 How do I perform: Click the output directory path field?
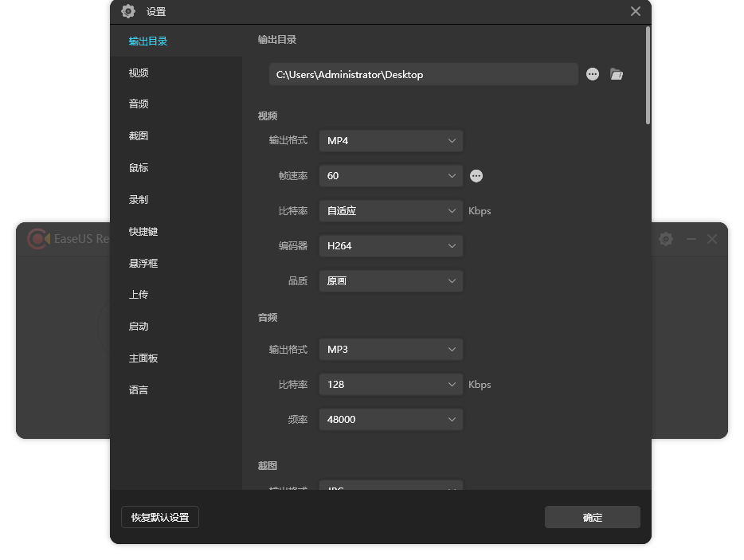423,75
